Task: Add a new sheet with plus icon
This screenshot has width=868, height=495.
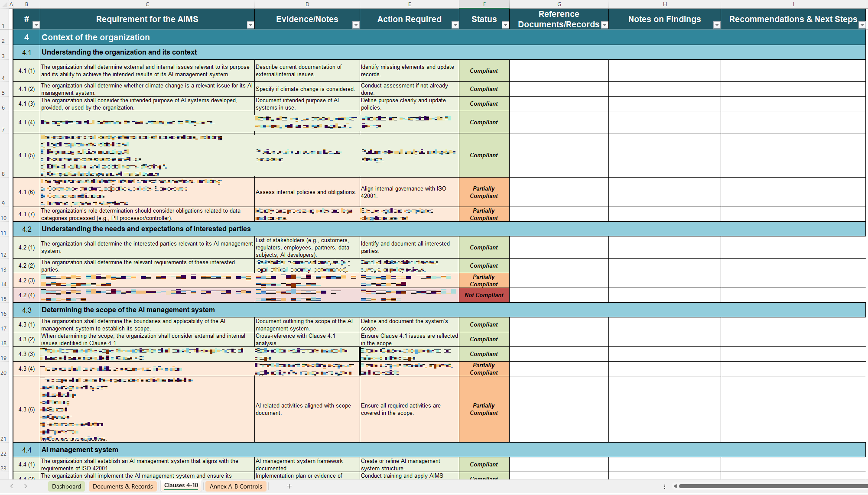Action: 289,486
